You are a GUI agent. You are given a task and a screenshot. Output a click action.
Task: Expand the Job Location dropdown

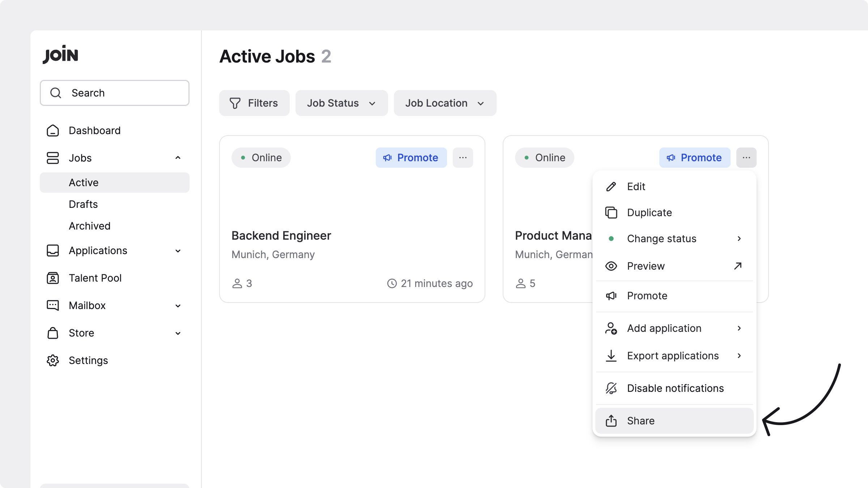[x=445, y=103]
